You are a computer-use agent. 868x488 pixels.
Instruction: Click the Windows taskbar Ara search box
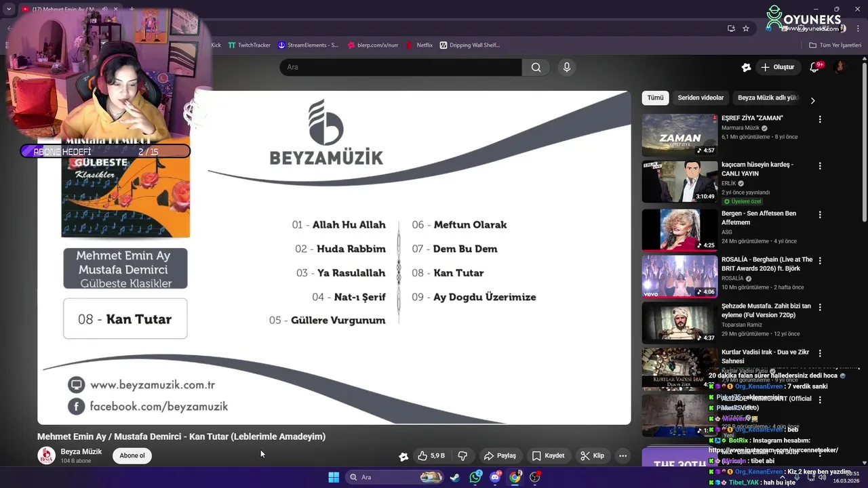[395, 477]
